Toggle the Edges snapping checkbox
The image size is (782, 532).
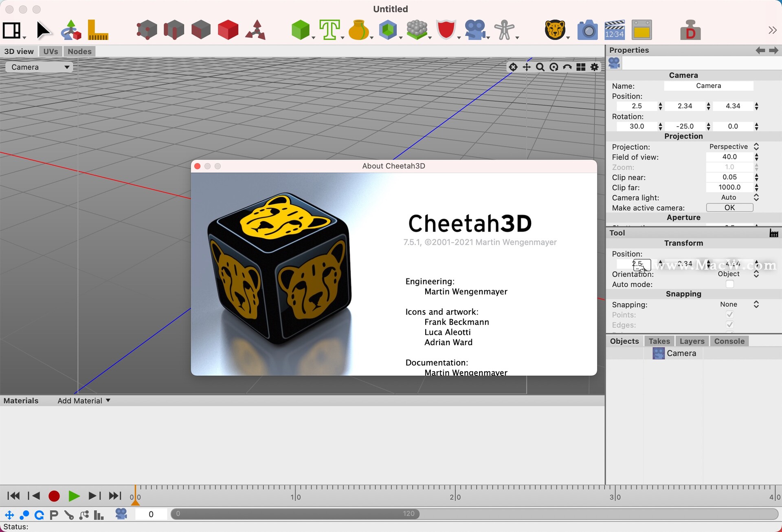tap(729, 325)
